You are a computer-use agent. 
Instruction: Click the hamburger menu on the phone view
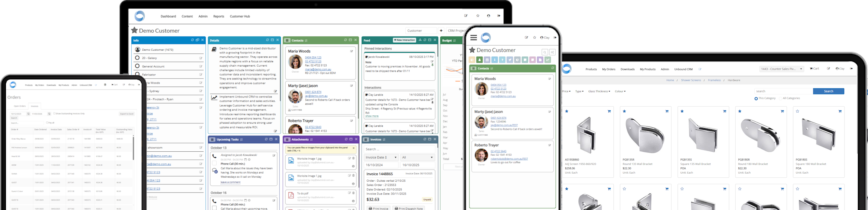(473, 38)
